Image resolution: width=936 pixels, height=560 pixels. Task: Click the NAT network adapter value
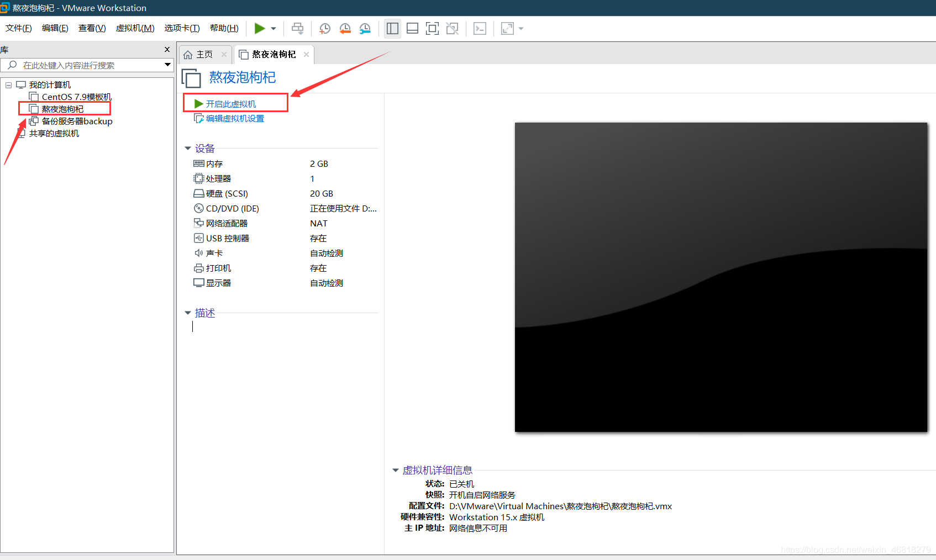coord(319,224)
